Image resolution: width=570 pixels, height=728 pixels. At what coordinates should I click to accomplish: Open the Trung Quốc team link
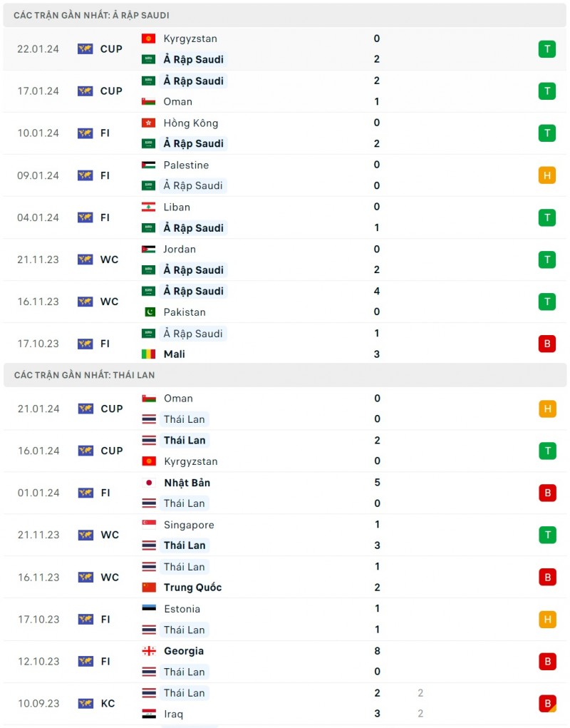(x=192, y=588)
